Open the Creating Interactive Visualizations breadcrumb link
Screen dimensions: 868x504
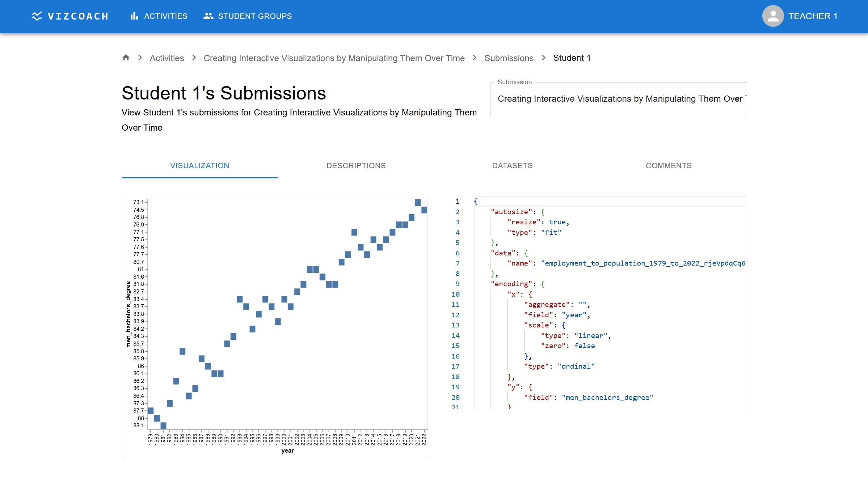point(334,58)
